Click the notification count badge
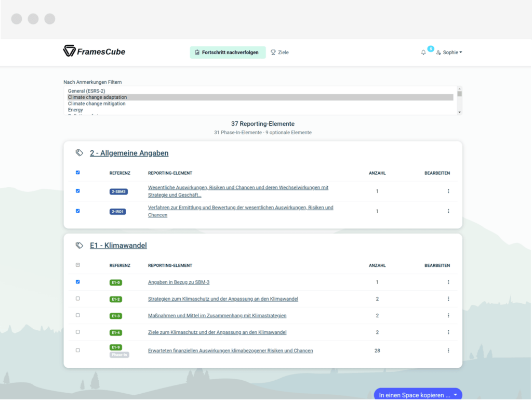The width and height of the screenshot is (532, 400). coord(430,48)
